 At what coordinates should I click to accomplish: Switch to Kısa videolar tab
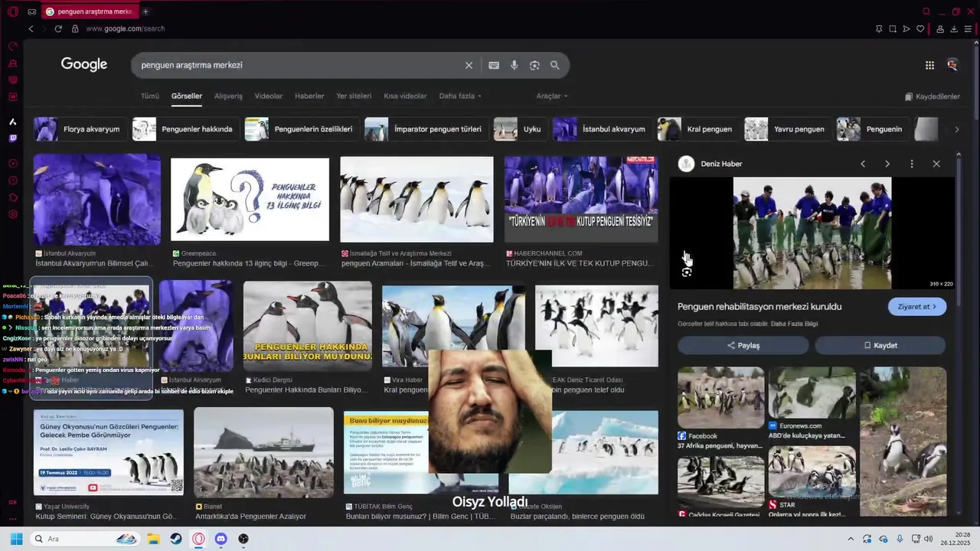[x=405, y=96]
